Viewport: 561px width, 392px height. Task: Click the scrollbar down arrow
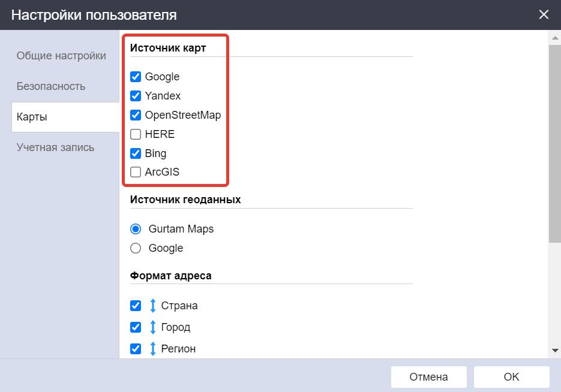555,351
